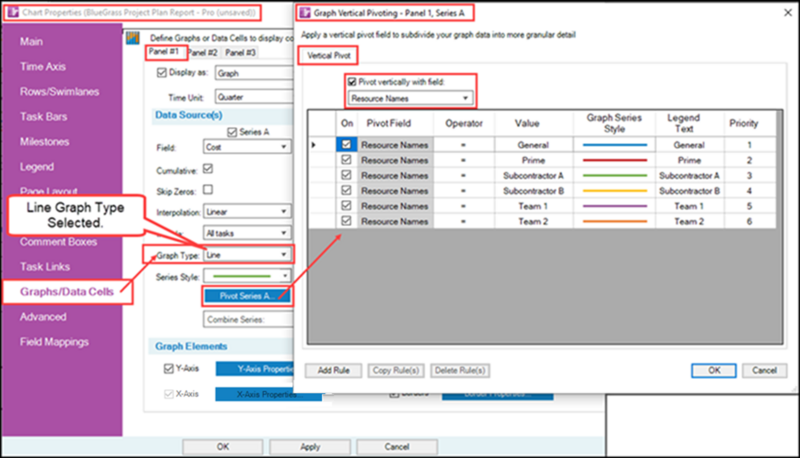Close the Graph Vertical Pivoting dialog

(x=787, y=13)
